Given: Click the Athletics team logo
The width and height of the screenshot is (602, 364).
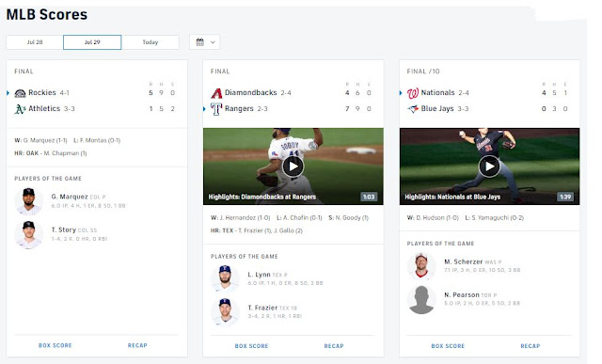Looking at the screenshot, I should 20,109.
